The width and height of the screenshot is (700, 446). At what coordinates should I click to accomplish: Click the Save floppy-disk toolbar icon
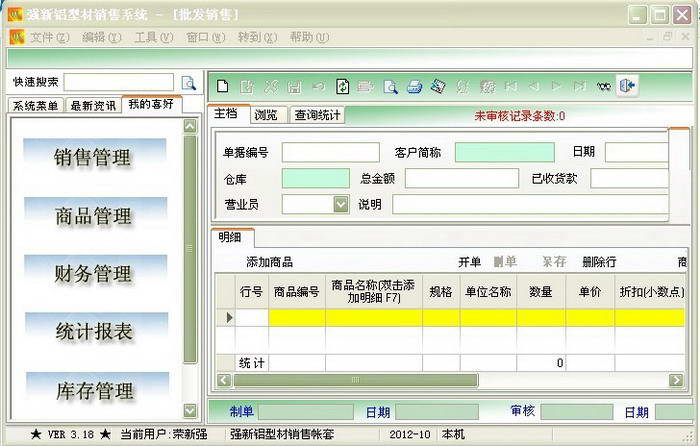[x=294, y=86]
